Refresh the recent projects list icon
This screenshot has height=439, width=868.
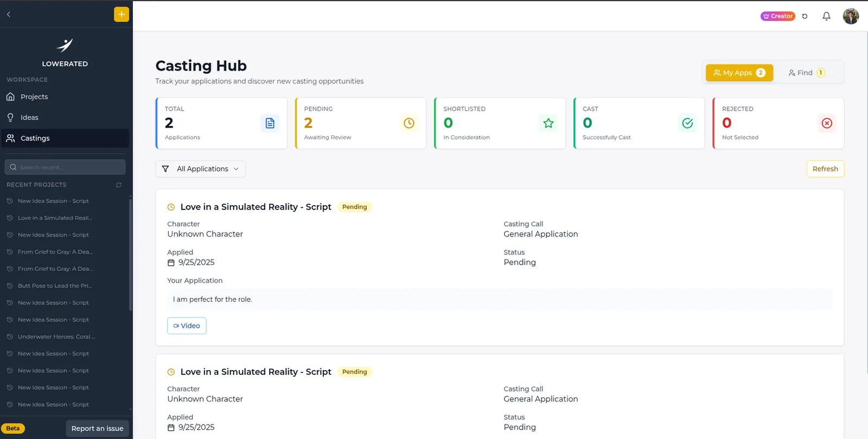tap(119, 185)
